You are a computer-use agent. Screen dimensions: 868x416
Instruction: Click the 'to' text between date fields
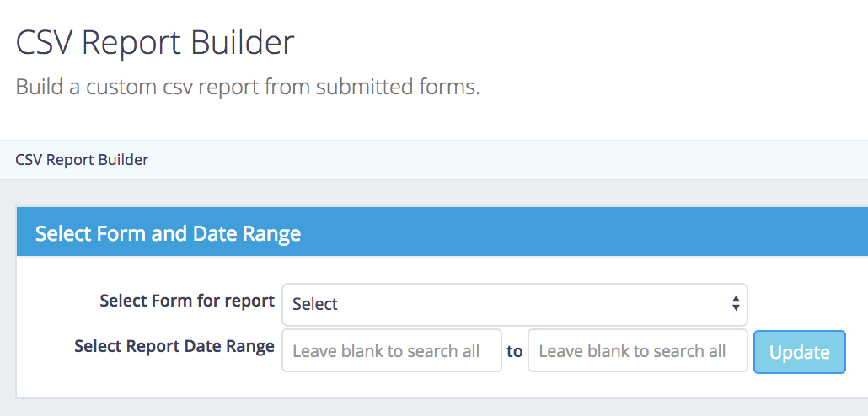tap(514, 351)
